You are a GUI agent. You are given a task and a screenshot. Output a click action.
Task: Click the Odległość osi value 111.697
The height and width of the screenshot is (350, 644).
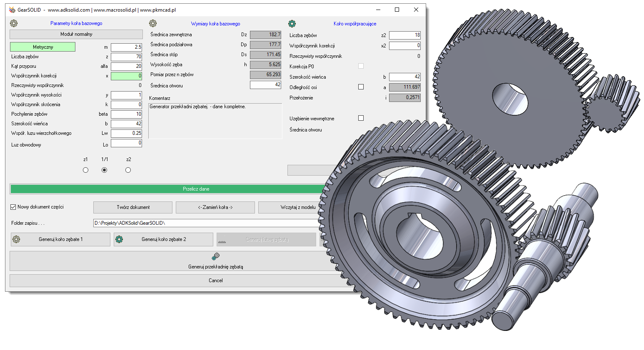click(x=405, y=87)
